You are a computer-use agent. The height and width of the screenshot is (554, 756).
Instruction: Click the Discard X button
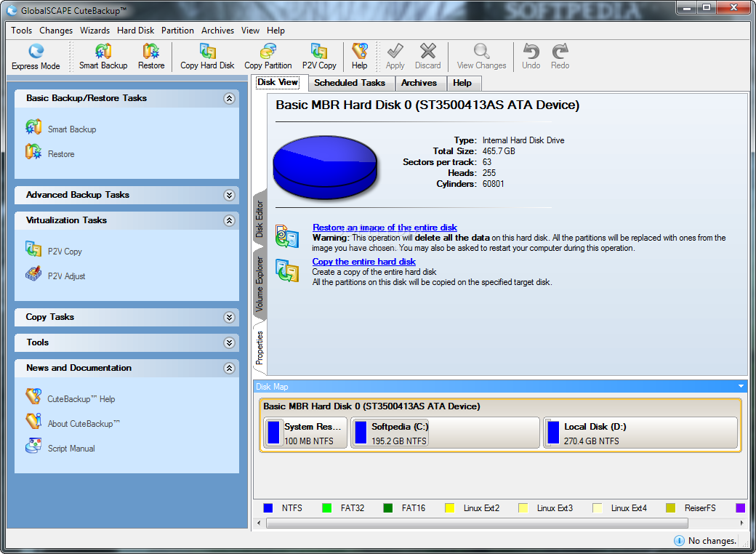click(x=427, y=57)
